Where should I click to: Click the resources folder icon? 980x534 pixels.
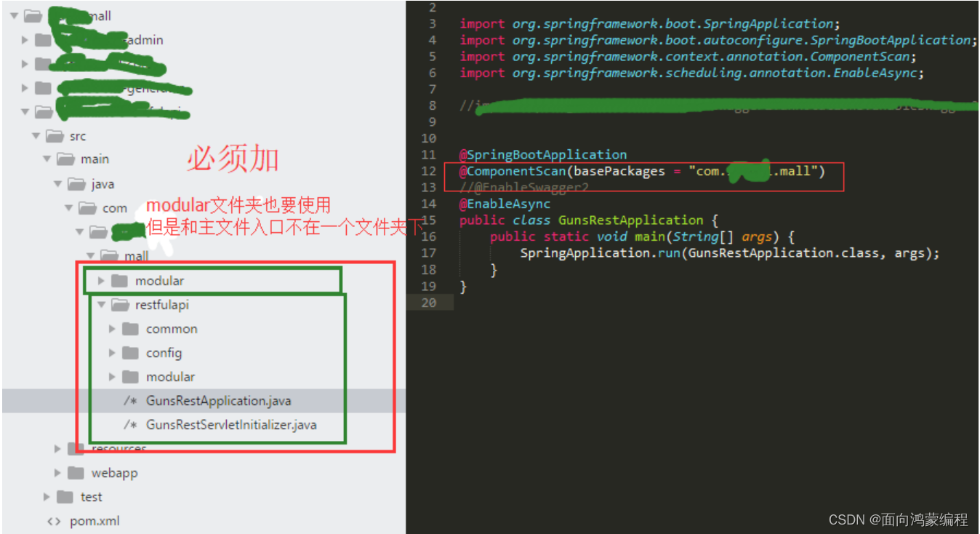[x=75, y=448]
